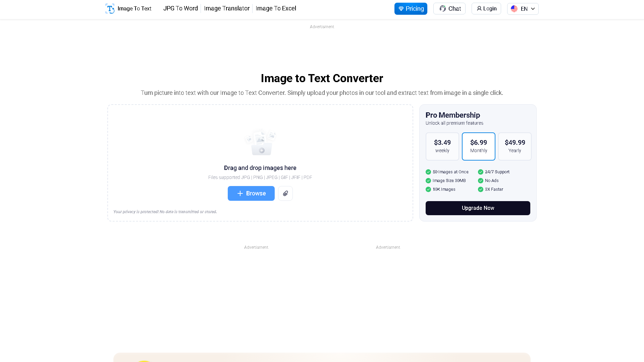Click the plus icon inside the Browse button
Screen dimensions: 644x362
[240, 193]
